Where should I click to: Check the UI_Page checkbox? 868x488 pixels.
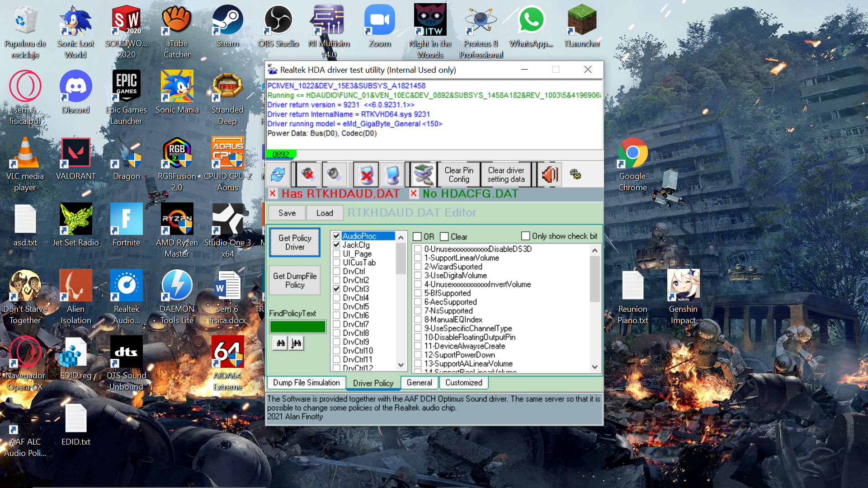click(336, 253)
